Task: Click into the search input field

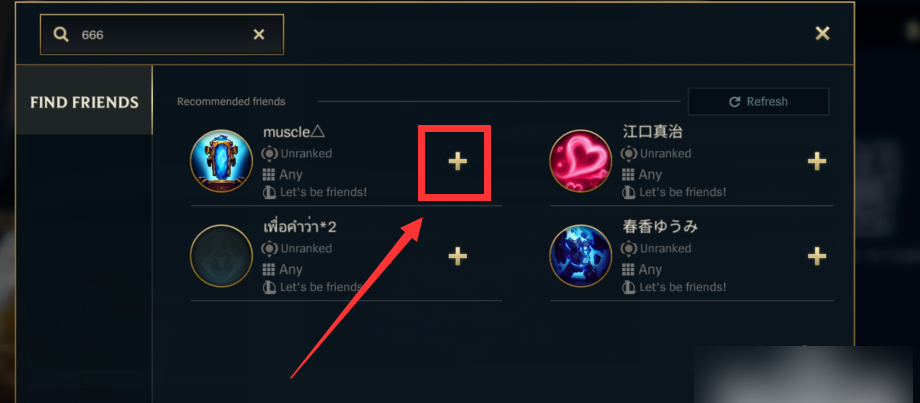Action: [161, 35]
